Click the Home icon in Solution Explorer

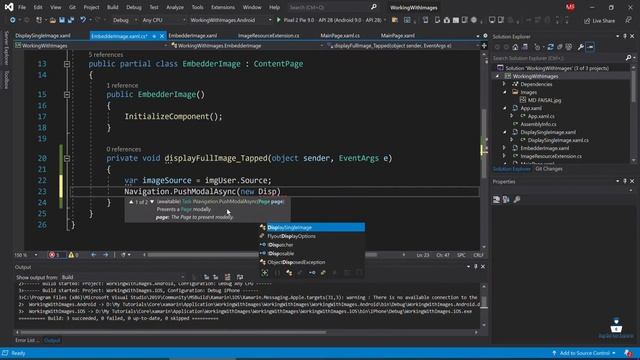pyautogui.click(x=515, y=47)
